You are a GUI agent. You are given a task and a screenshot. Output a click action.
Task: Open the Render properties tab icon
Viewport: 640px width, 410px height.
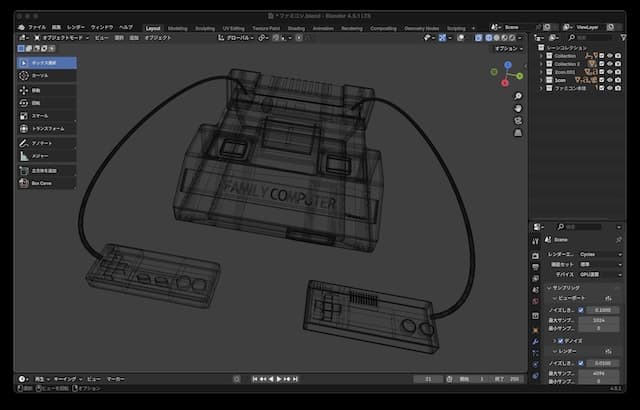point(536,256)
